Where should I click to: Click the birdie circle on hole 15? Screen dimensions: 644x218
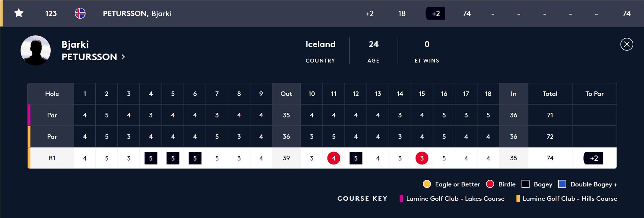pyautogui.click(x=422, y=158)
